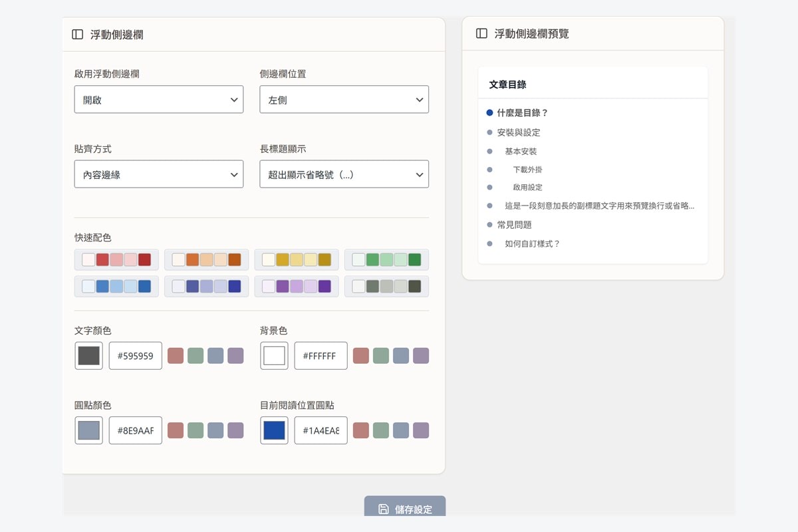798x532 pixels.
Task: Apply the orange quick color palette
Action: (206, 259)
